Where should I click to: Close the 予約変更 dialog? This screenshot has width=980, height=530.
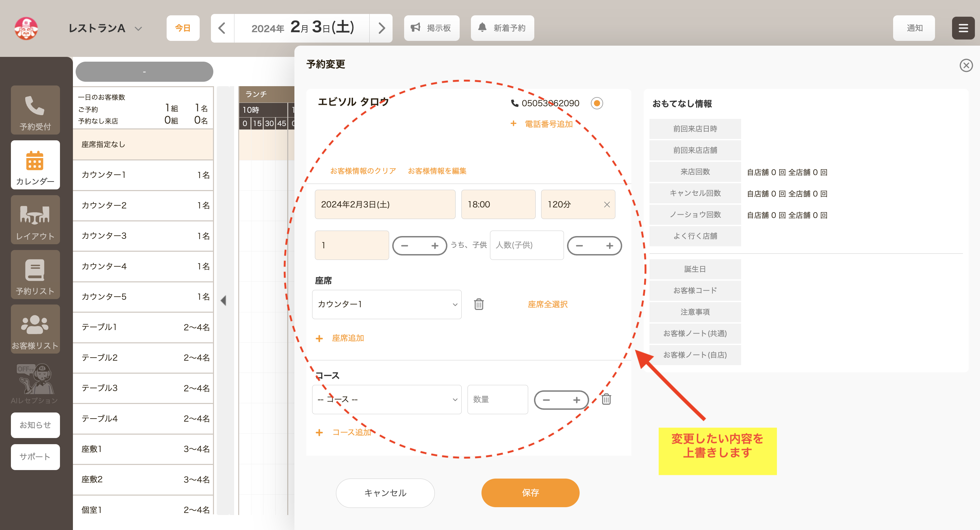(x=966, y=65)
